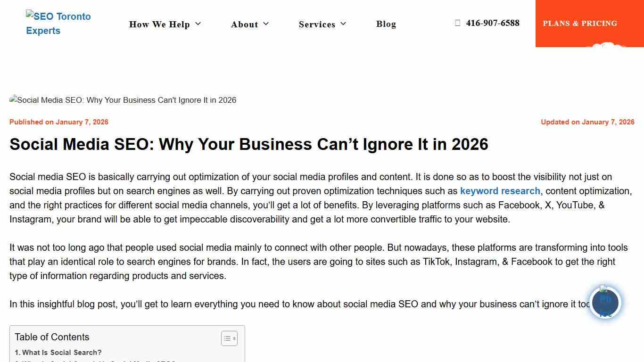Screen dimensions: 644x362
Task: Click the floating phone widget bubble
Action: [x=605, y=303]
